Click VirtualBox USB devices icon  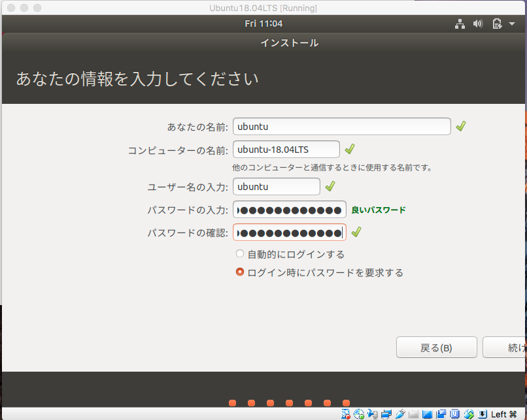point(400,414)
